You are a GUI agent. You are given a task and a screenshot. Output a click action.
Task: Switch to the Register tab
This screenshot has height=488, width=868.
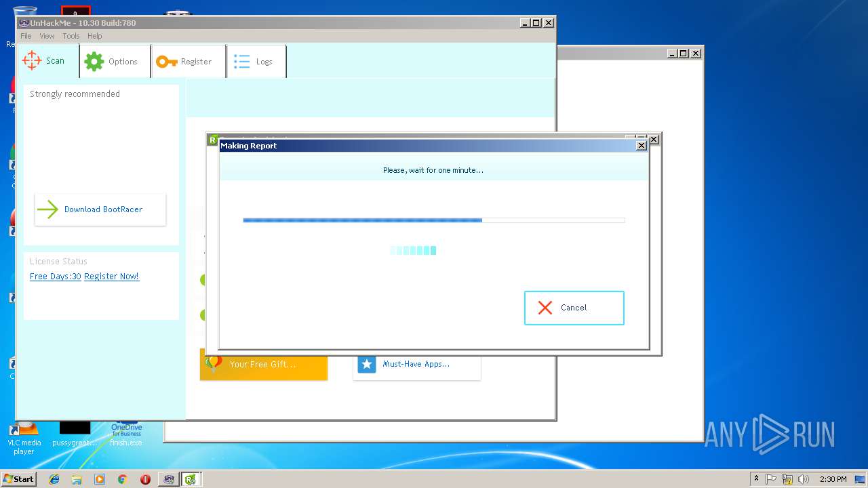point(189,61)
